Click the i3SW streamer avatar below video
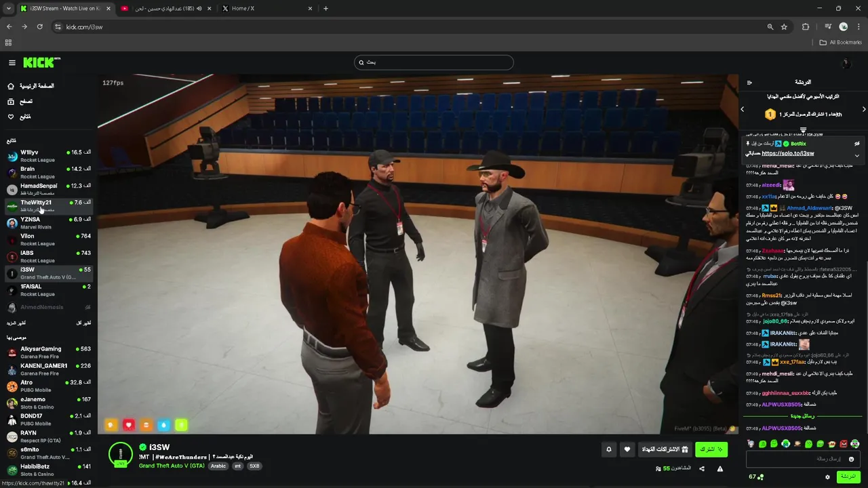 coord(121,455)
